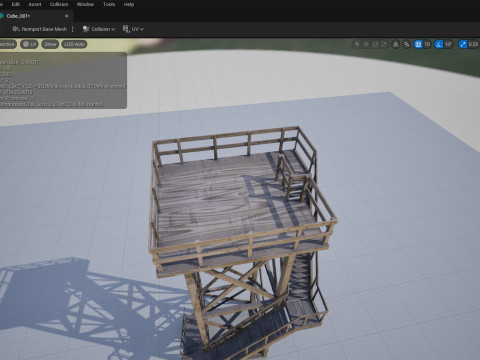Screen dimensions: 480x360
Task: Toggle grid snapping on or off
Action: [x=418, y=44]
